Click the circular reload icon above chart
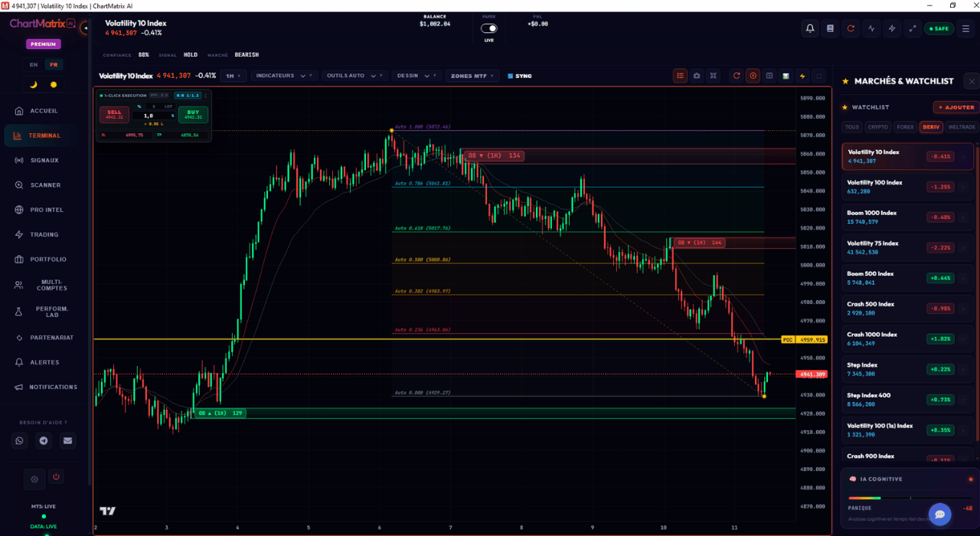 point(737,76)
